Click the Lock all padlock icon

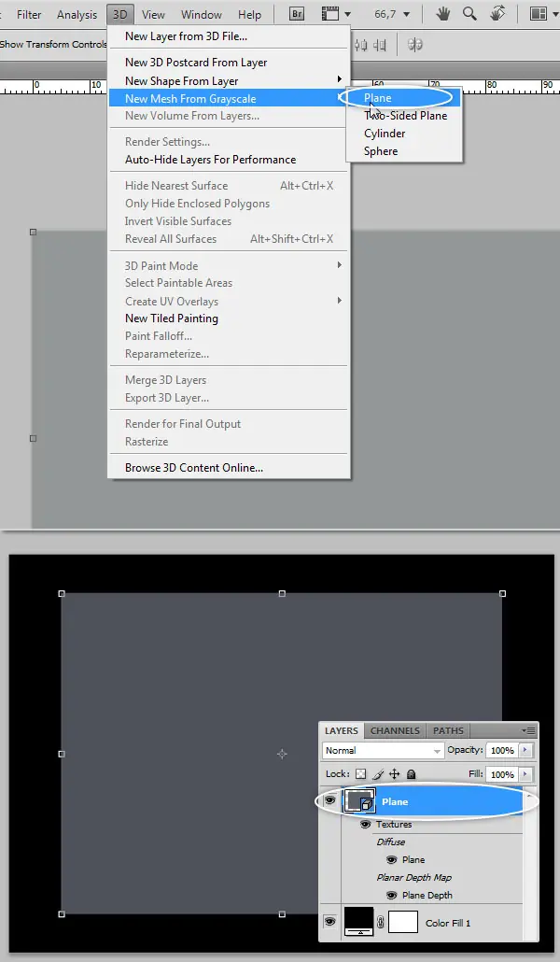click(x=411, y=774)
